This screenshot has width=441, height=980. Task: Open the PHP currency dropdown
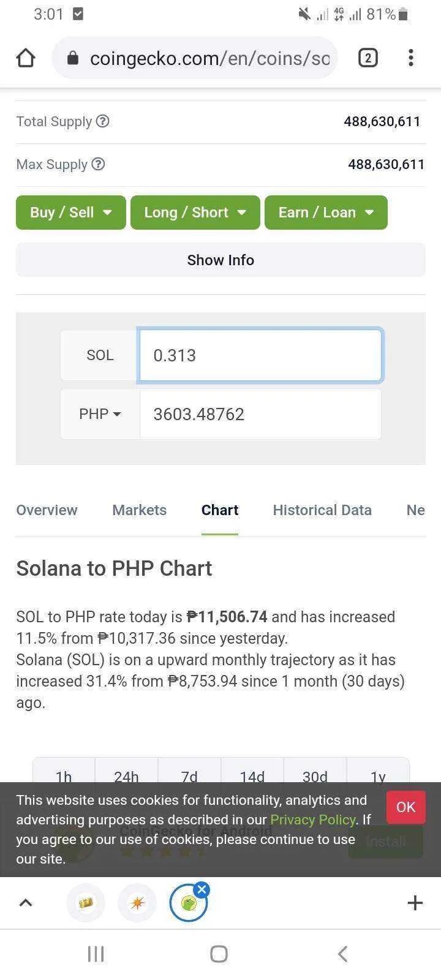[x=100, y=414]
